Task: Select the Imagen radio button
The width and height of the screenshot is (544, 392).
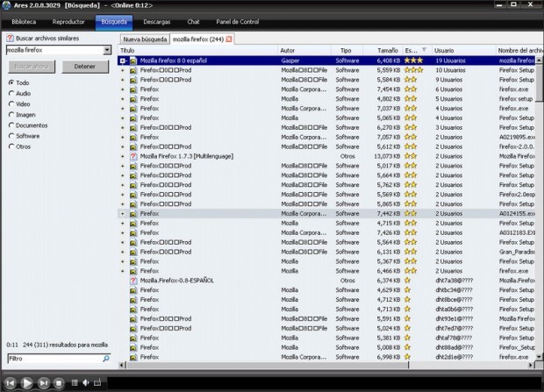Action: [x=11, y=115]
